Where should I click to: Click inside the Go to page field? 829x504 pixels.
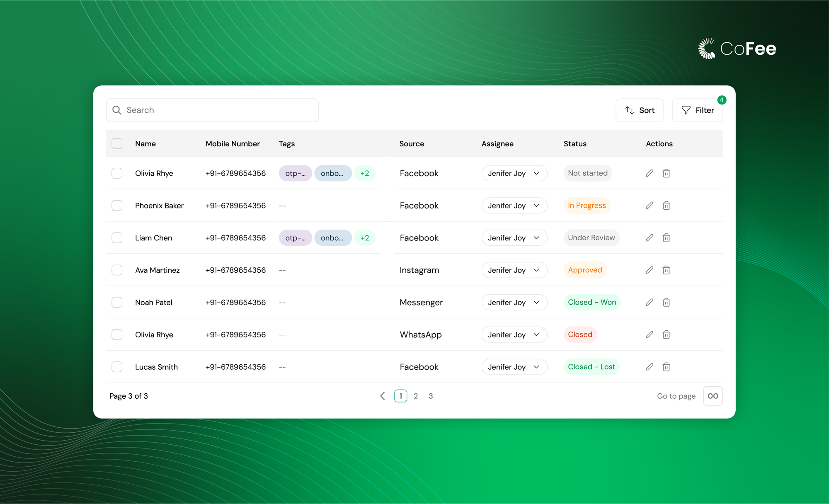click(713, 396)
